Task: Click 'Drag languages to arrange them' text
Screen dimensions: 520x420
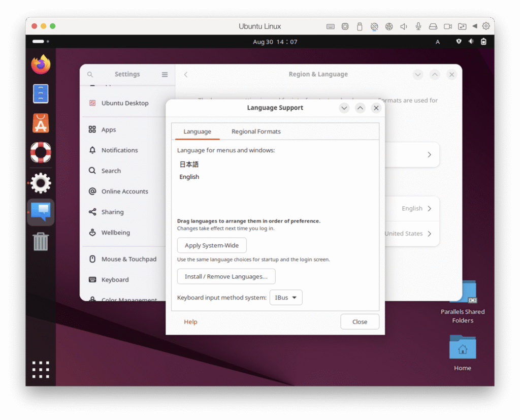Action: click(249, 221)
